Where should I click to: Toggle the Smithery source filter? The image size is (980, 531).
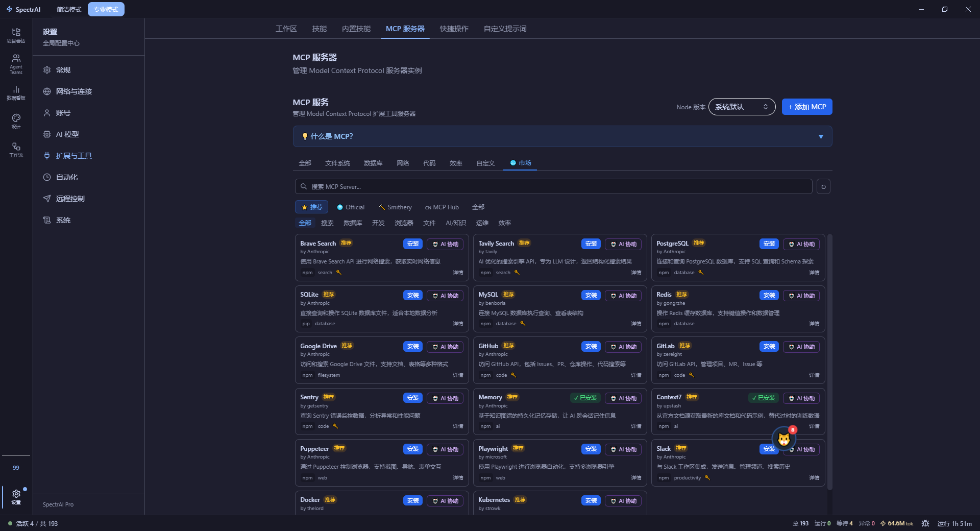(x=395, y=207)
